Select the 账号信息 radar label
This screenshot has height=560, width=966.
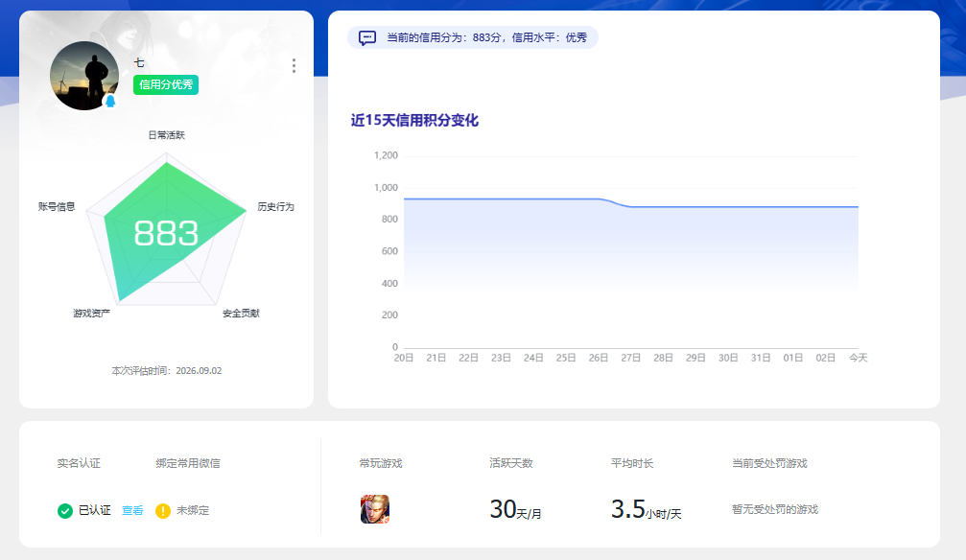(57, 206)
